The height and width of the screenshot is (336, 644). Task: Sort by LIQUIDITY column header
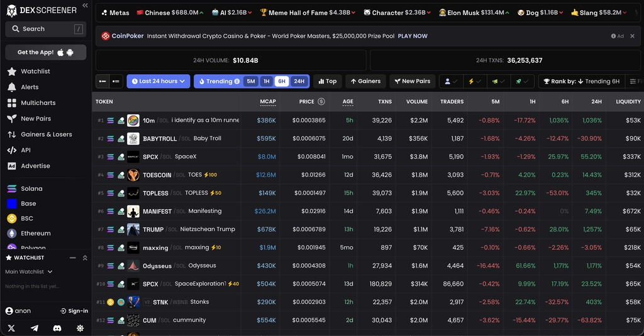pyautogui.click(x=628, y=102)
